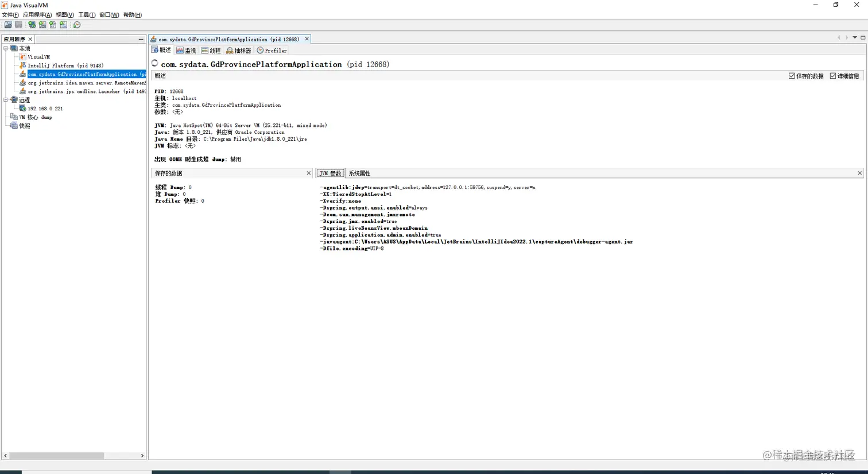Select com.sydata.GdProvincePlatformApplication tree item
The width and height of the screenshot is (868, 474).
coord(86,74)
